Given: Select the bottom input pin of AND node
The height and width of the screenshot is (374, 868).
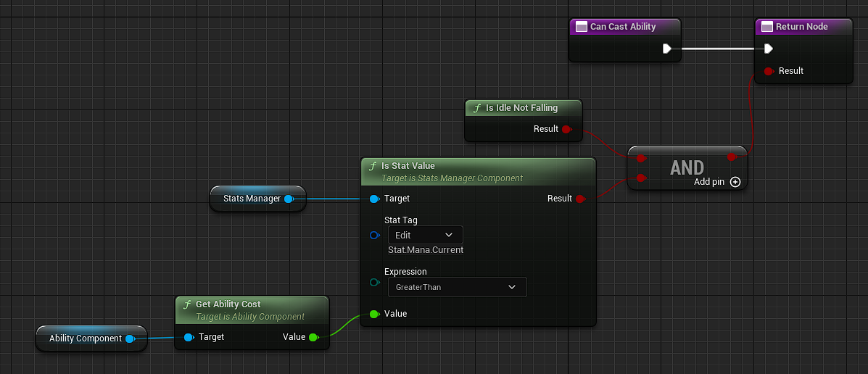Looking at the screenshot, I should [x=640, y=178].
